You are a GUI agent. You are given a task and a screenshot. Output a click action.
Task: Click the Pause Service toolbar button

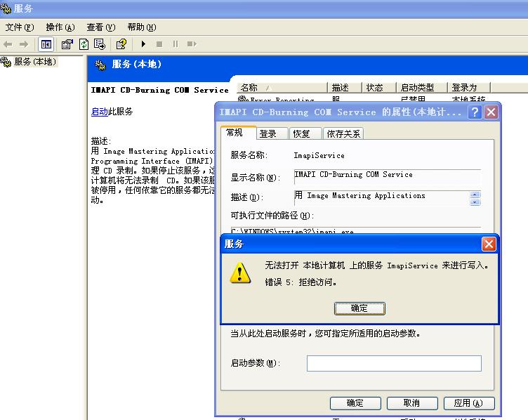point(176,44)
